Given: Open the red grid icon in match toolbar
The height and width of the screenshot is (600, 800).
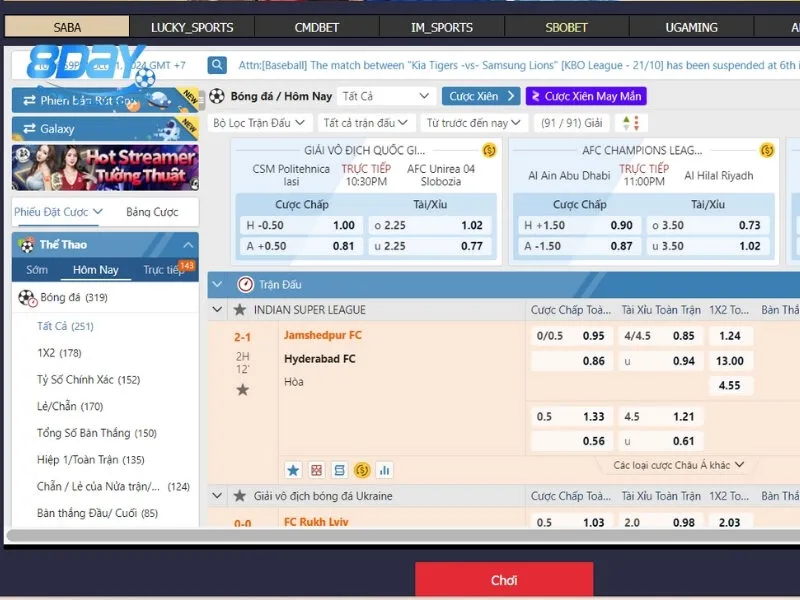Looking at the screenshot, I should (x=316, y=470).
